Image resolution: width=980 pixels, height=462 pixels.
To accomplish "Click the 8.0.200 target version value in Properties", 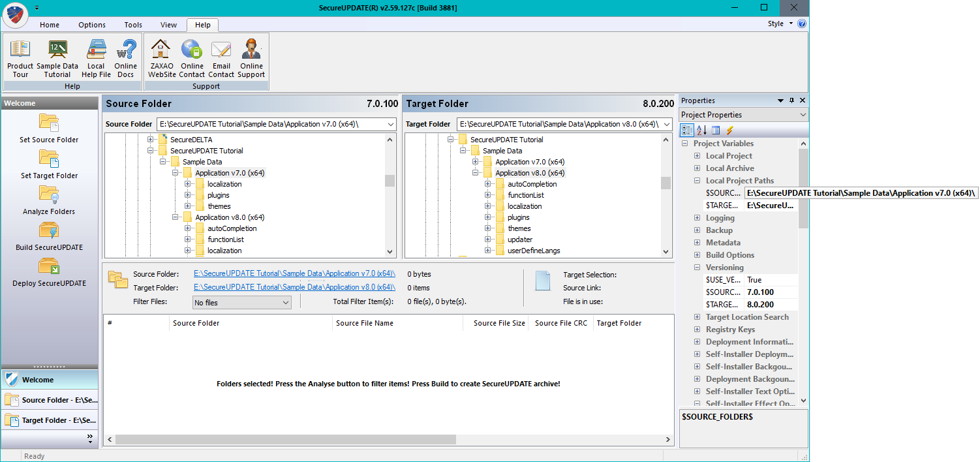I will coord(771,305).
